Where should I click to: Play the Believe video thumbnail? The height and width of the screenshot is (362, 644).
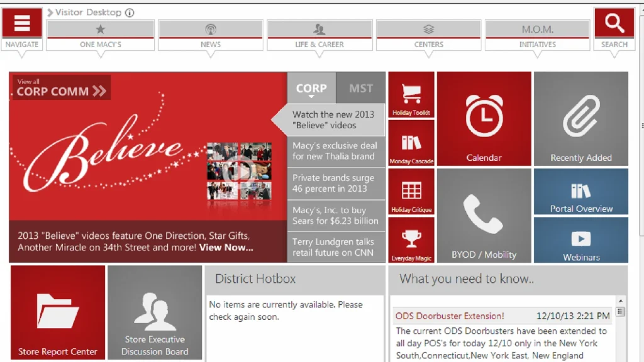239,171
